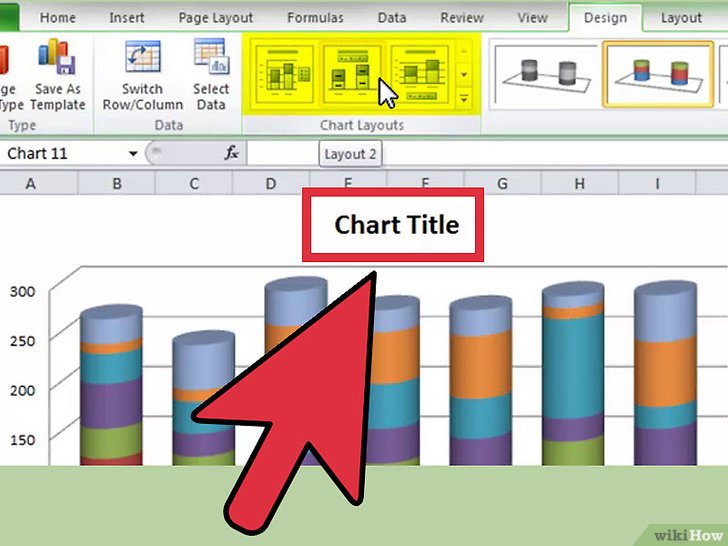Expand the Chart Layouts gallery
728x546 pixels.
pyautogui.click(x=464, y=98)
